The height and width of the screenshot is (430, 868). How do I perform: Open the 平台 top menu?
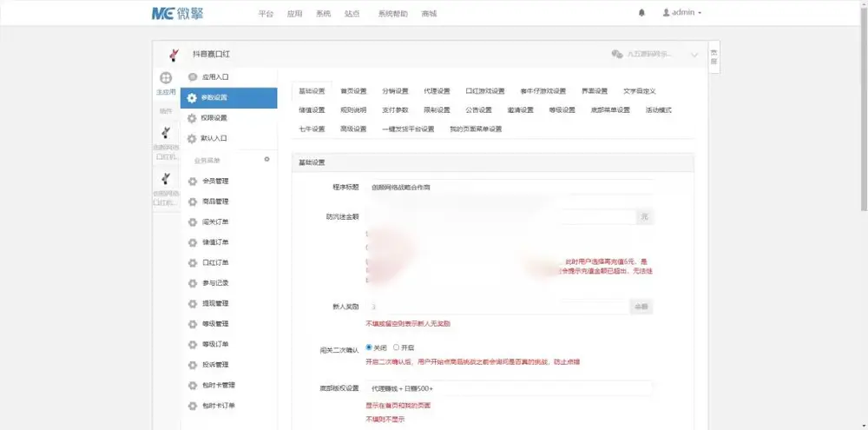click(x=266, y=14)
